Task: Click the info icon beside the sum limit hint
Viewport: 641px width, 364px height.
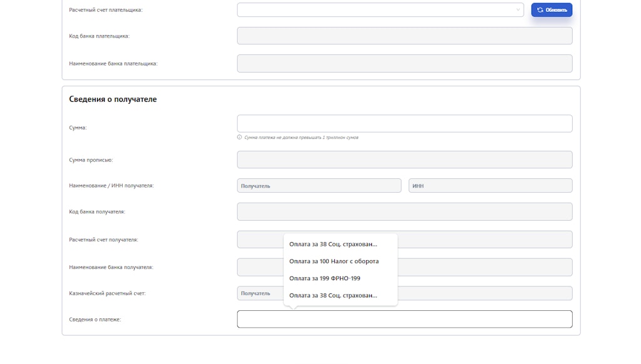Action: point(240,137)
